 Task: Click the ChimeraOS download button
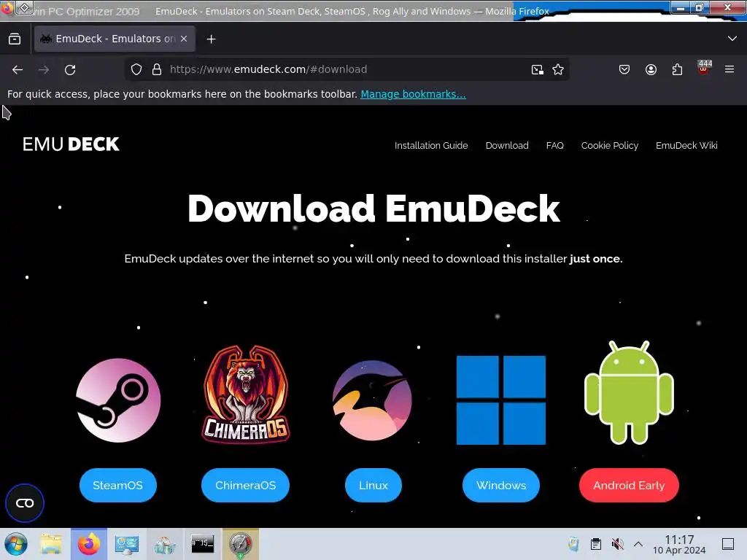(245, 485)
